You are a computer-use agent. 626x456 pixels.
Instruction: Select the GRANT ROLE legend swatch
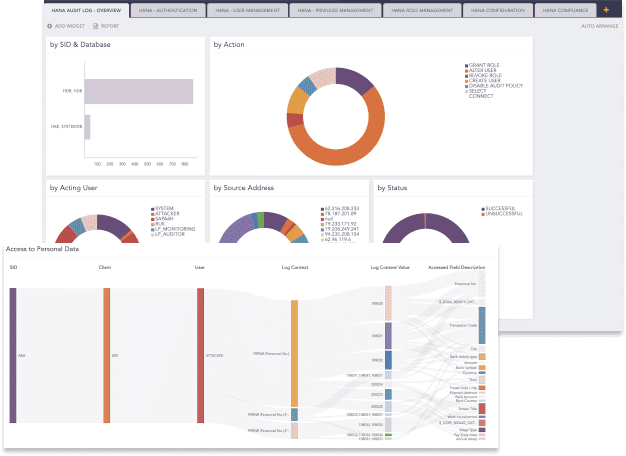[466, 65]
